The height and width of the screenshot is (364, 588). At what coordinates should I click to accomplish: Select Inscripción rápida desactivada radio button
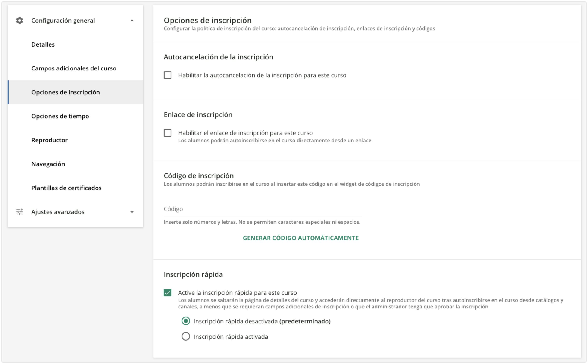tap(186, 321)
